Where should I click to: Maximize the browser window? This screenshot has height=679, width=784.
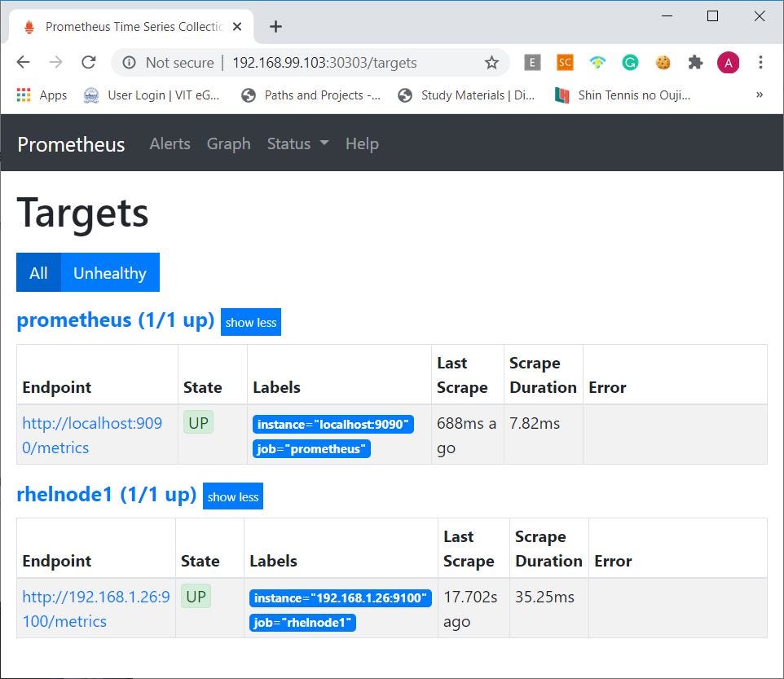pos(712,16)
